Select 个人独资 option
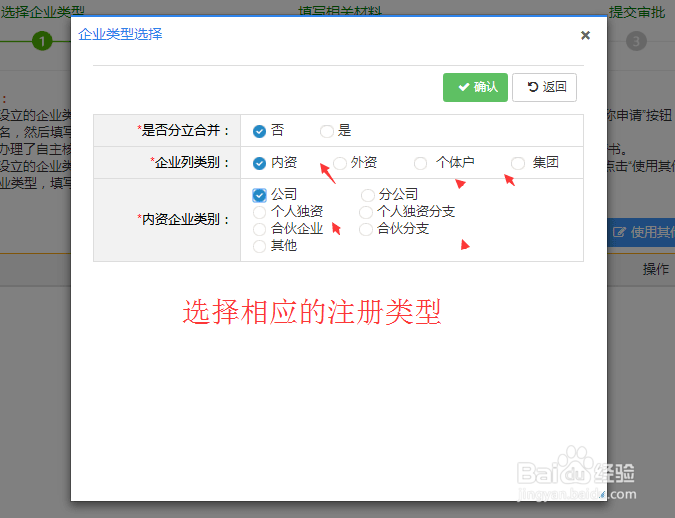Screen dimensions: 675x518 259,212
